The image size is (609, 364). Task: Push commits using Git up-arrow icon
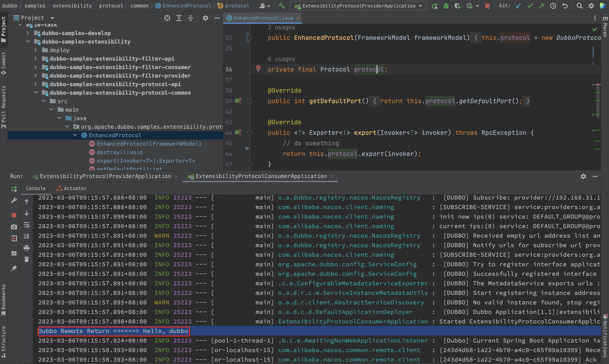(542, 6)
